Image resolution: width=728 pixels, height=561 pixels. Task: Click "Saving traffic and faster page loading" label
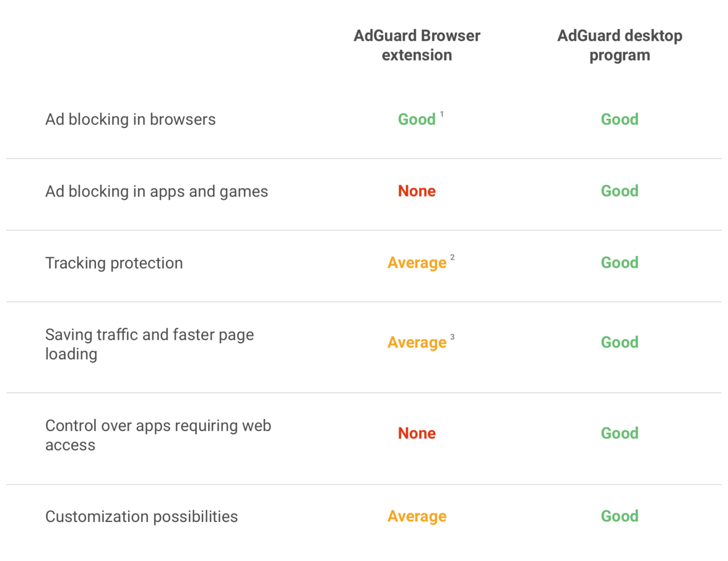(x=149, y=344)
